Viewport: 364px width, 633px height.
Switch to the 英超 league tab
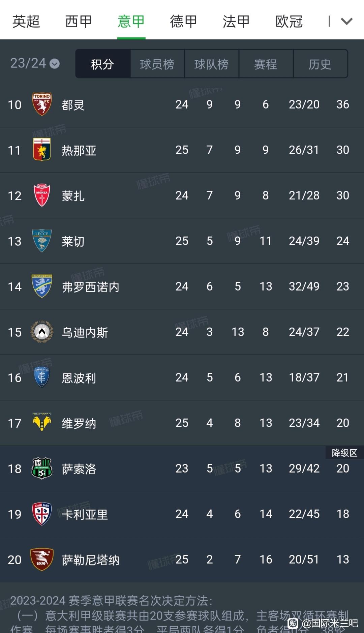pyautogui.click(x=26, y=22)
